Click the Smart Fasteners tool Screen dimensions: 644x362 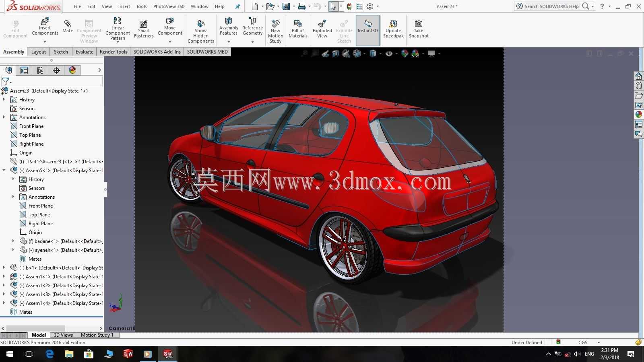tap(144, 29)
